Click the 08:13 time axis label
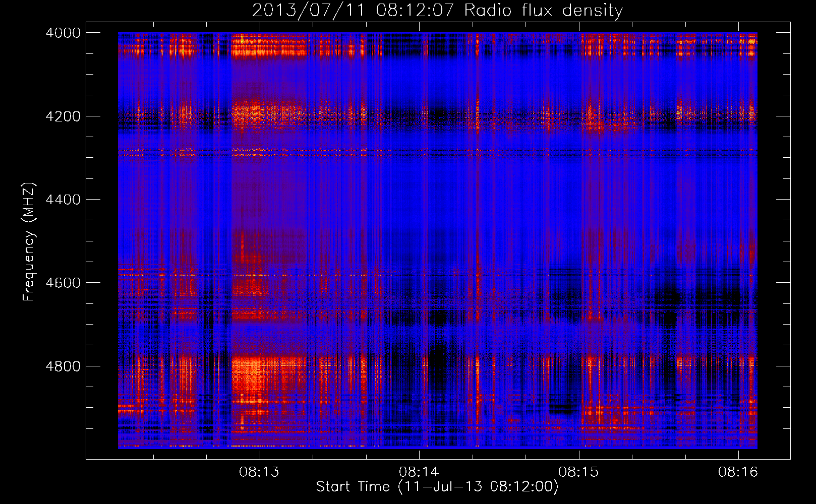This screenshot has width=816, height=504. (259, 472)
